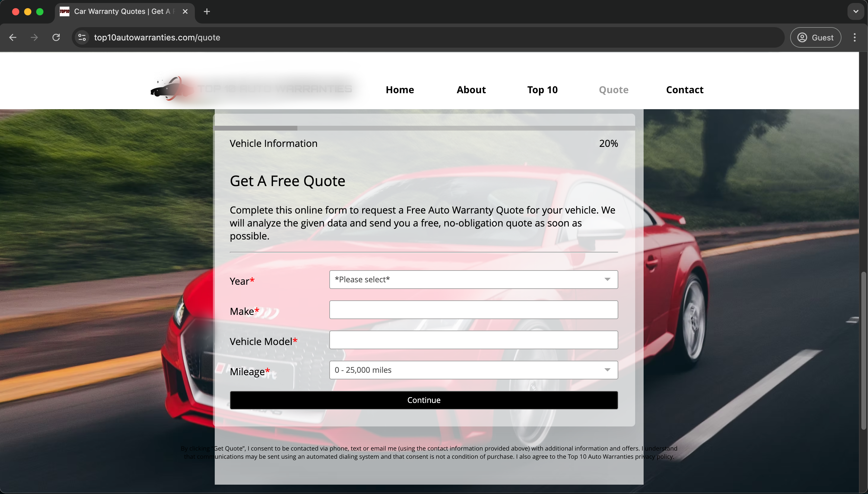Click the browser forward arrow

coord(34,37)
